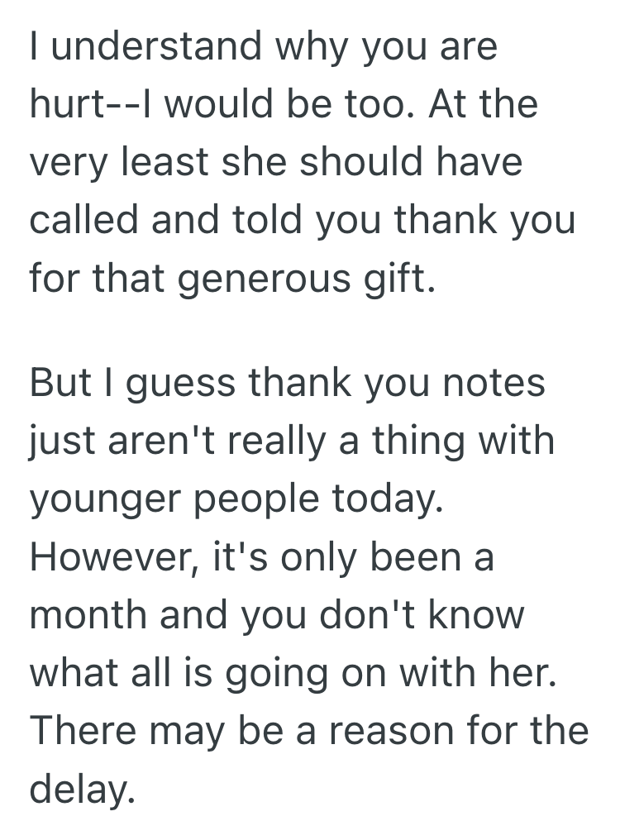
Task: Click the word "guess" in the second paragraph
Action: click(185, 384)
